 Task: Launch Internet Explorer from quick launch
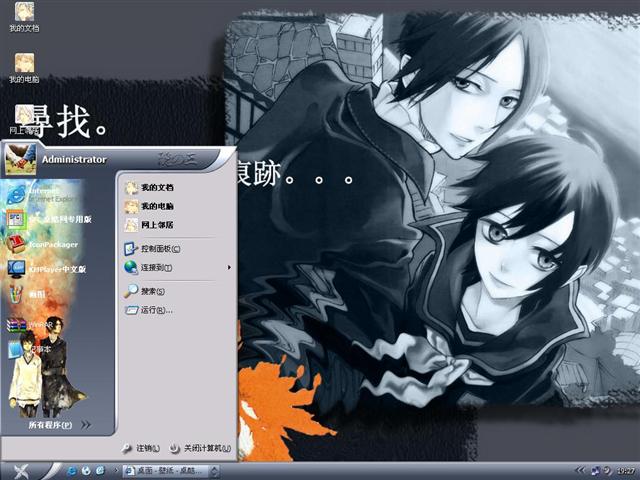click(x=71, y=471)
